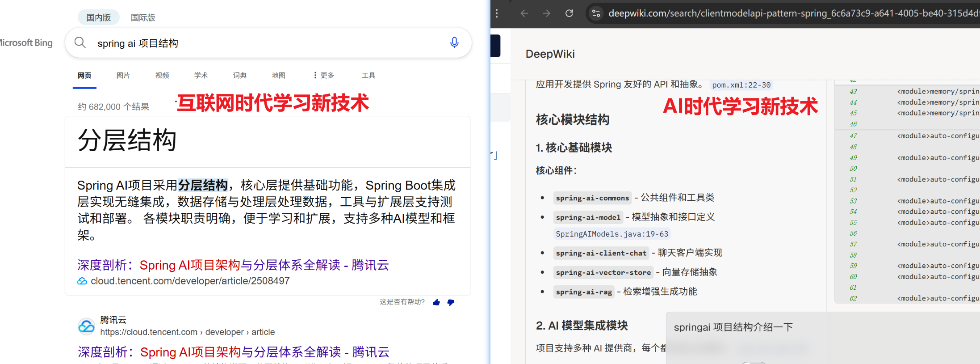Open featured Tencent Cloud article link
Viewport: 980px width, 364px height.
[233, 265]
